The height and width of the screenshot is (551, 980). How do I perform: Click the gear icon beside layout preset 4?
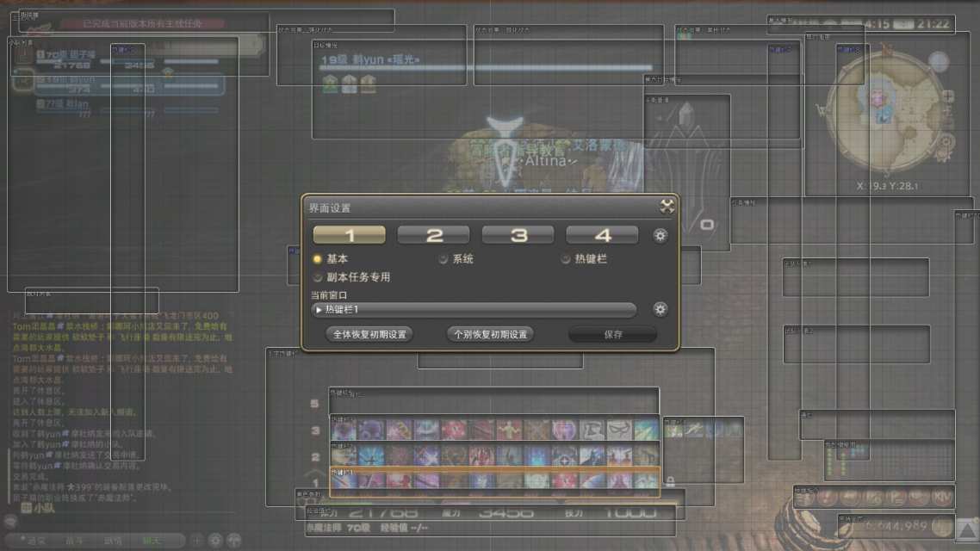tap(661, 235)
